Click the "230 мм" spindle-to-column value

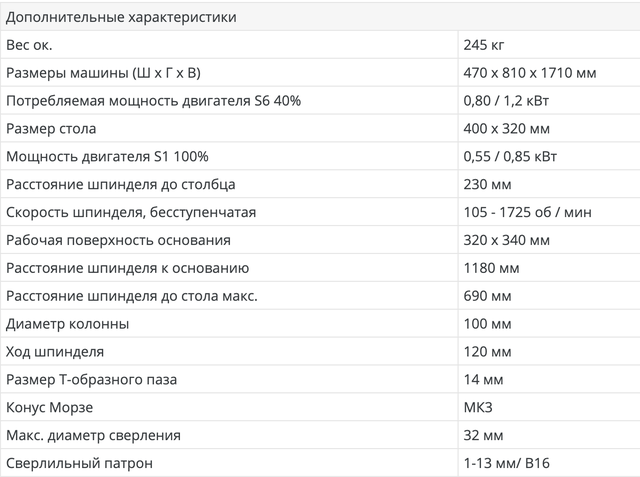(488, 185)
